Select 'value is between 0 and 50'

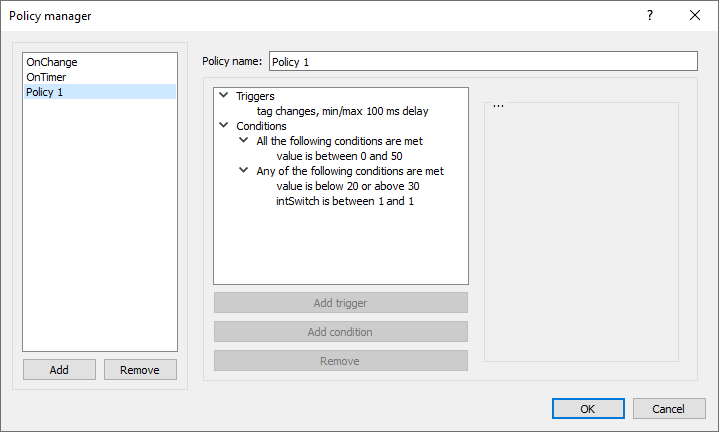coord(339,156)
